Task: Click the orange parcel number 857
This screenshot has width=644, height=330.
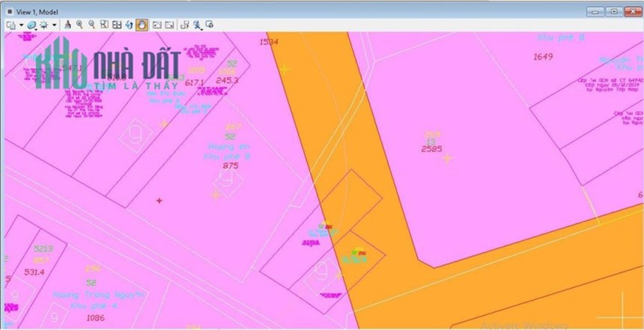Action: pos(41,260)
